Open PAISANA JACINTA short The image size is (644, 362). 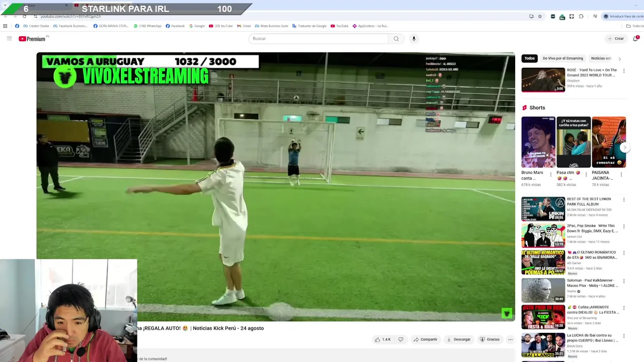(609, 142)
